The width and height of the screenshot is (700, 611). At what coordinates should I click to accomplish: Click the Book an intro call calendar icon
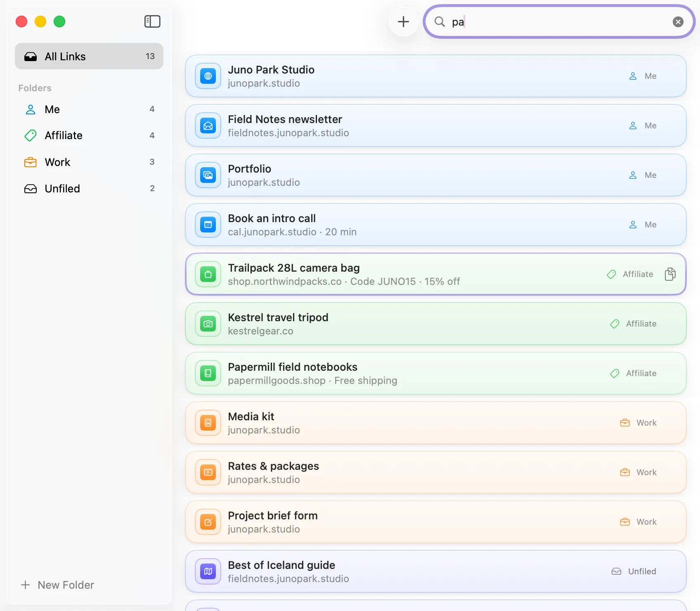click(208, 225)
